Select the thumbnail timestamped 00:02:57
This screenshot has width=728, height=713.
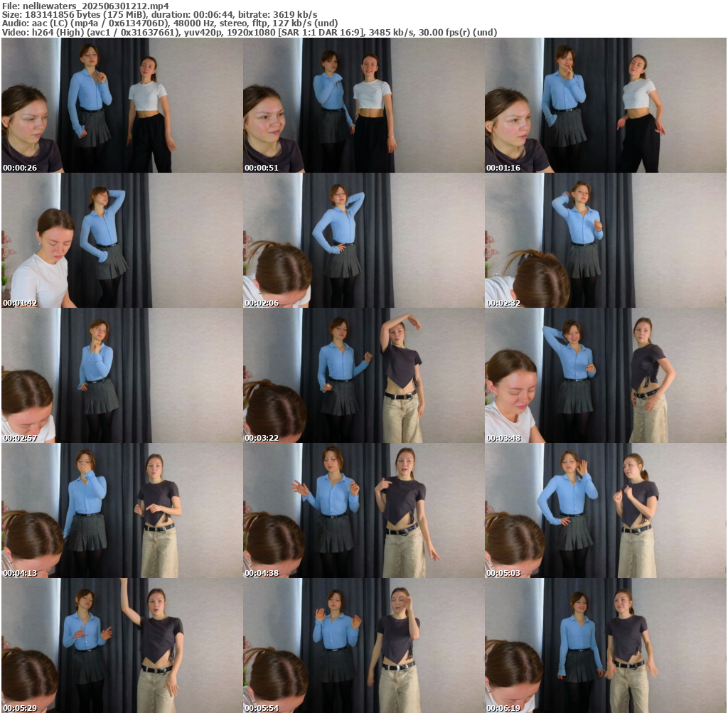[x=122, y=375]
